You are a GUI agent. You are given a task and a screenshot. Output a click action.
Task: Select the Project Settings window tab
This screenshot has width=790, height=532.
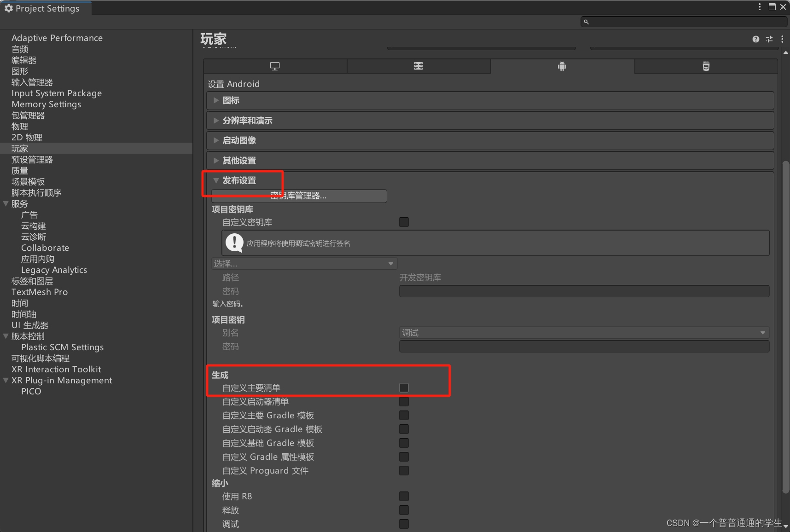tap(46, 8)
